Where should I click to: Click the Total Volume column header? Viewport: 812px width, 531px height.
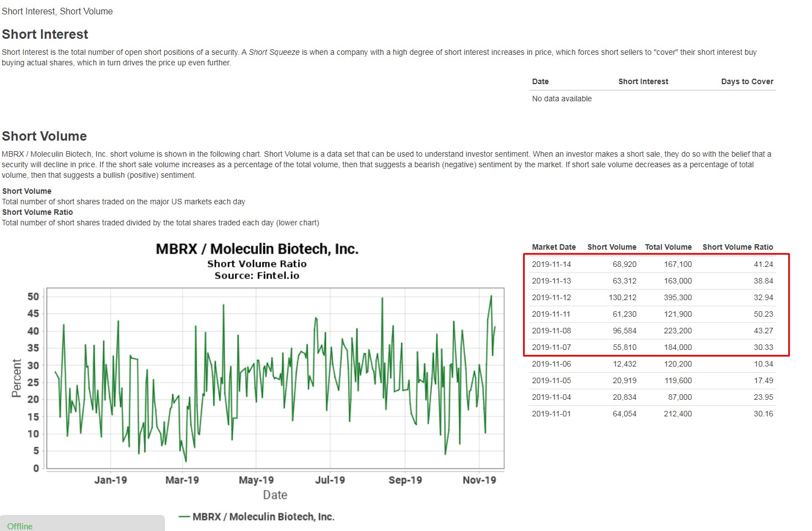tap(668, 247)
